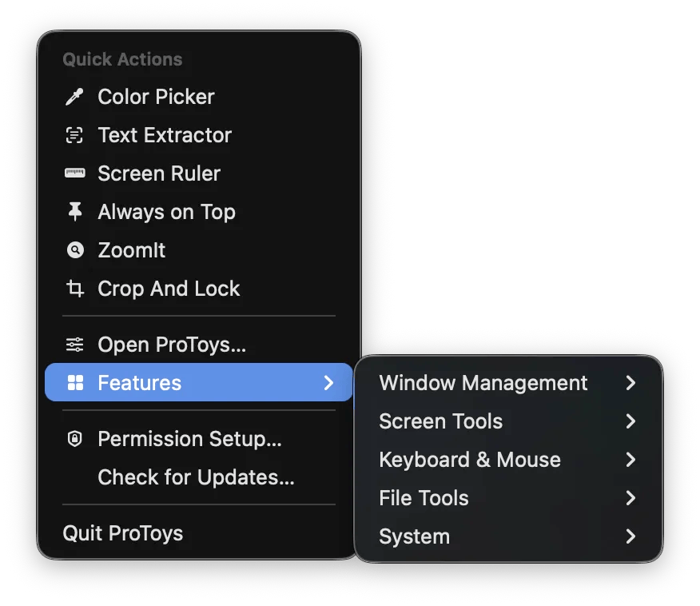Click the ZoomIt magnifier icon
Viewport: 700px width, 606px height.
click(75, 250)
